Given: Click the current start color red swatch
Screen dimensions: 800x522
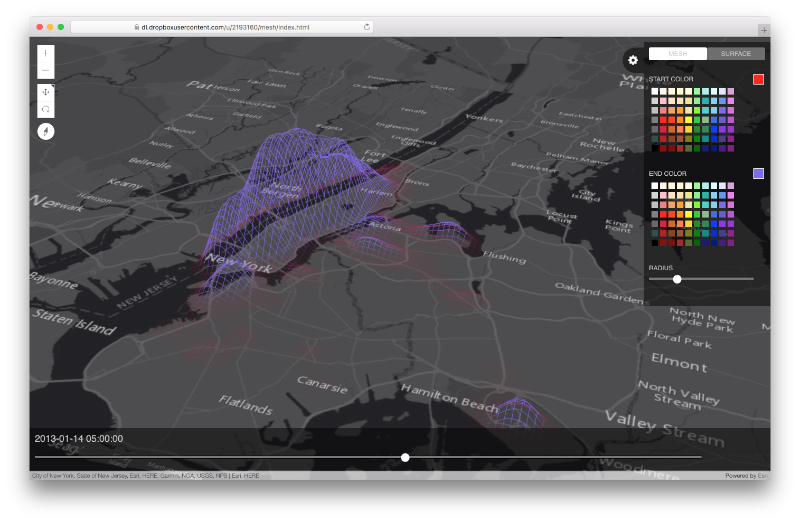Looking at the screenshot, I should (758, 79).
